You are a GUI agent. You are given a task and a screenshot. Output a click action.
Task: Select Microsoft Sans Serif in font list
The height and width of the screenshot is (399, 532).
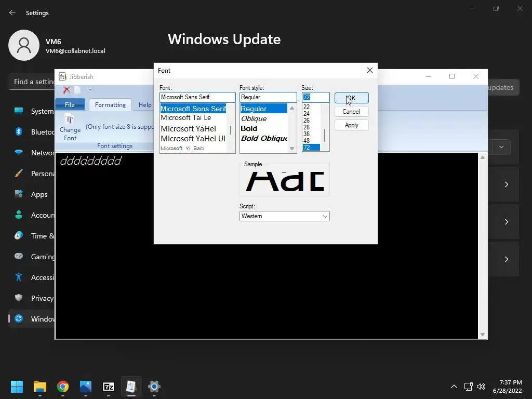tap(193, 109)
